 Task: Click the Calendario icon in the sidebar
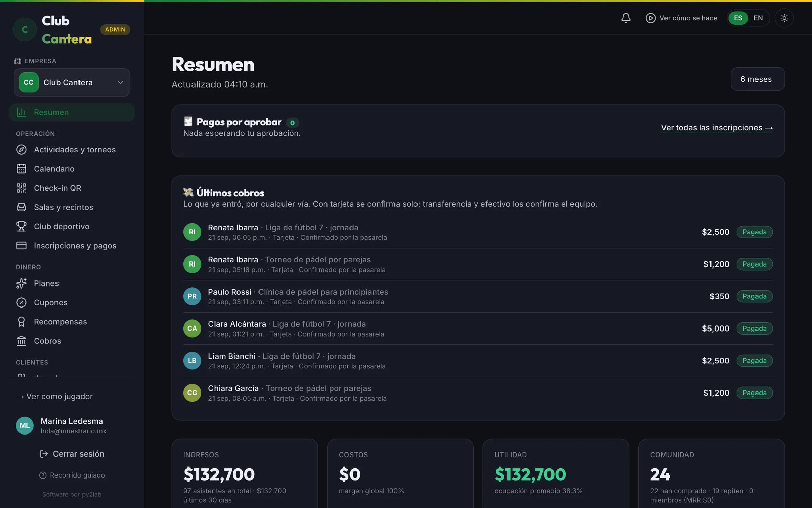[x=21, y=169]
